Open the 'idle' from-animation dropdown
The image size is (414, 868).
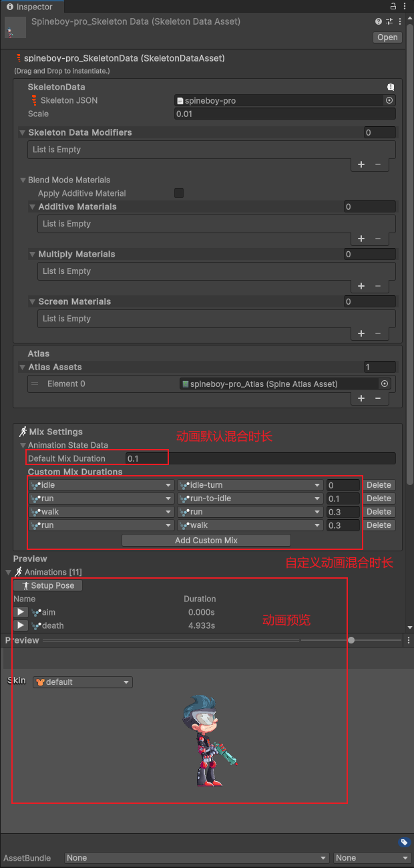pyautogui.click(x=101, y=485)
